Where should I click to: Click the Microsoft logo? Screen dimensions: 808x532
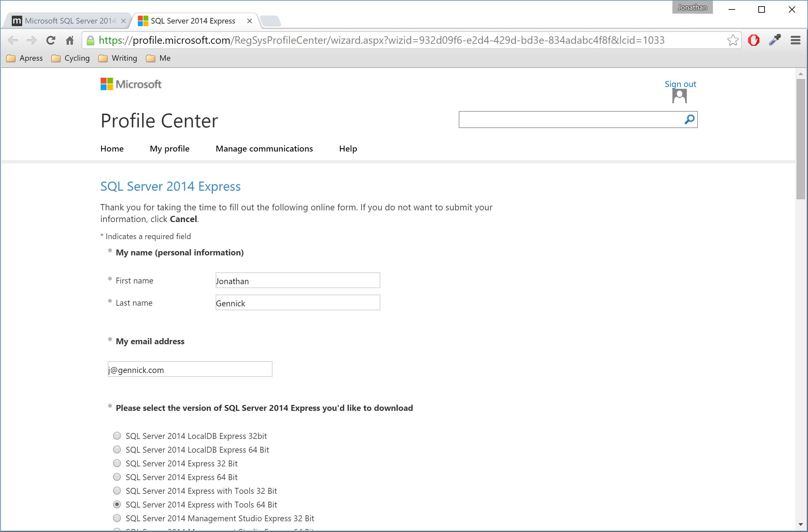click(x=131, y=84)
